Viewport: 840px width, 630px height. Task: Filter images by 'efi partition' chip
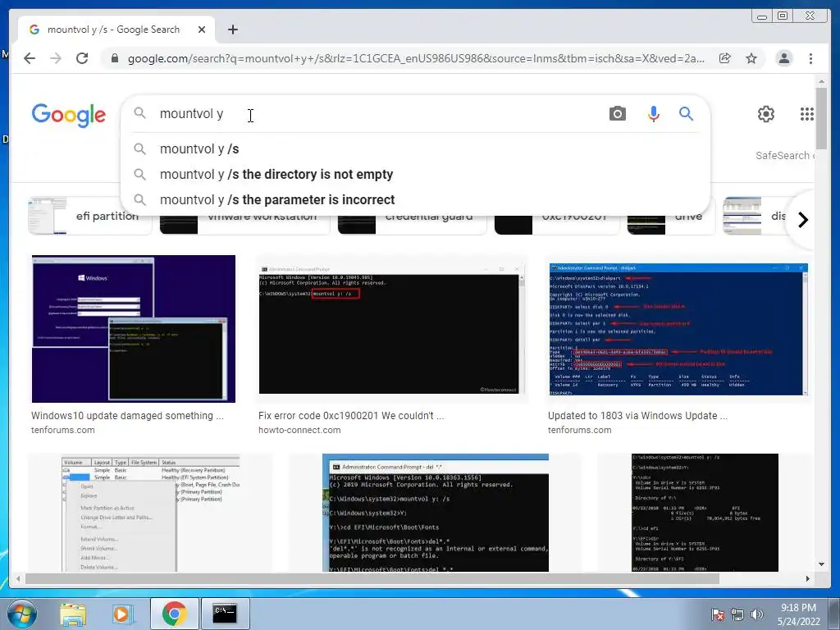coord(89,216)
